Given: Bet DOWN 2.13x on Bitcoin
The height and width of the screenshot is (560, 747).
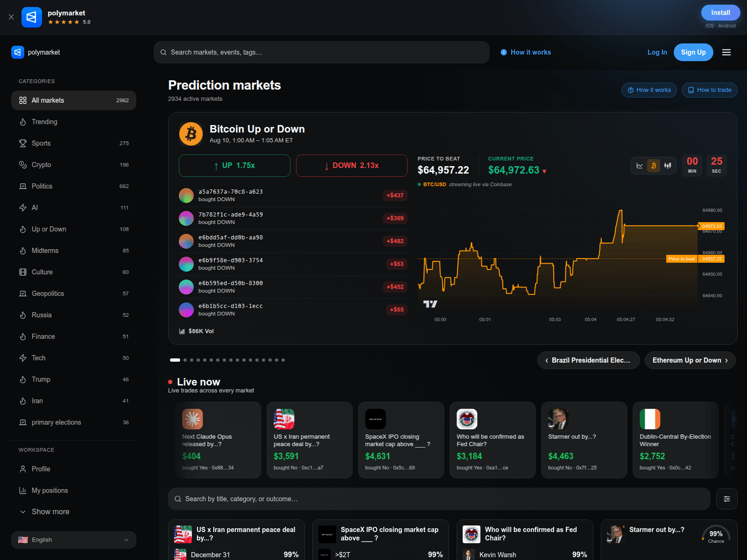Looking at the screenshot, I should click(x=352, y=166).
